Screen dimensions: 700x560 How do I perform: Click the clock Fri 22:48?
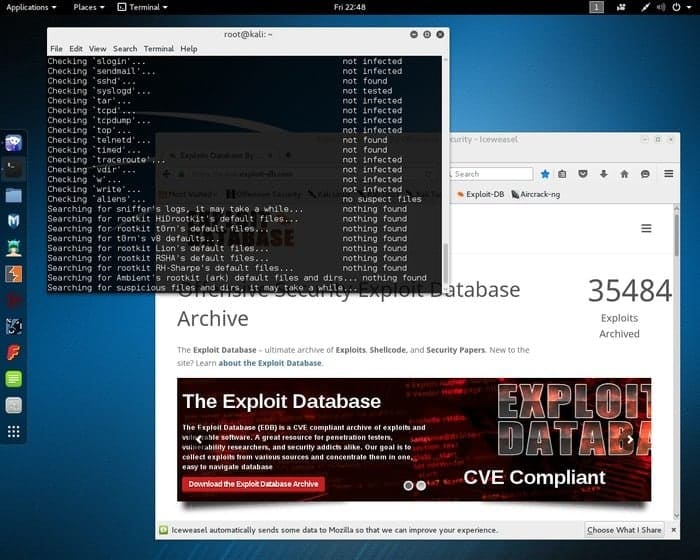[350, 7]
